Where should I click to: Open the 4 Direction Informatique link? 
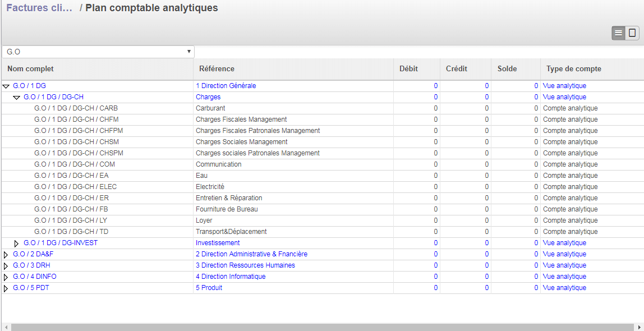point(231,277)
